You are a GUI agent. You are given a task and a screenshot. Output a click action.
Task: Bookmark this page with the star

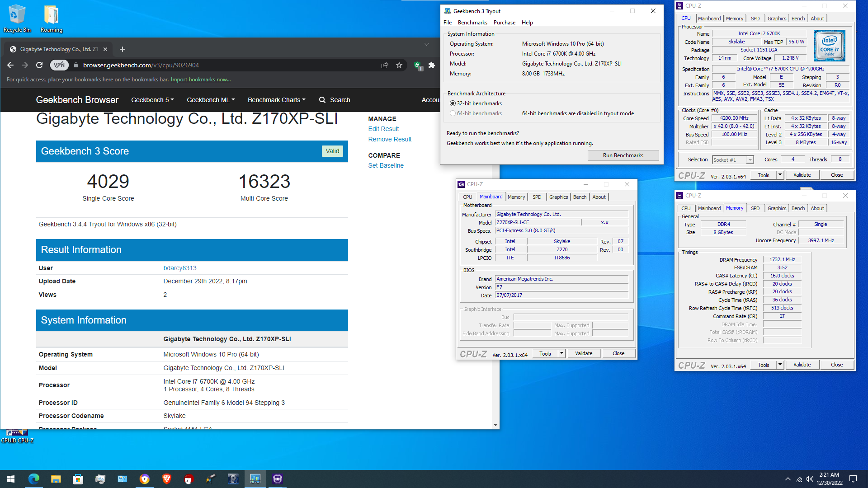pos(399,65)
